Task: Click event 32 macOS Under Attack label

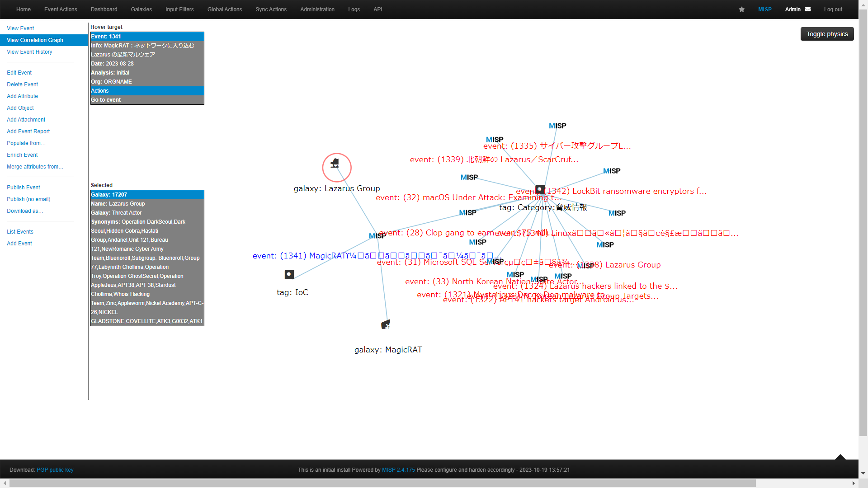Action: [x=469, y=197]
